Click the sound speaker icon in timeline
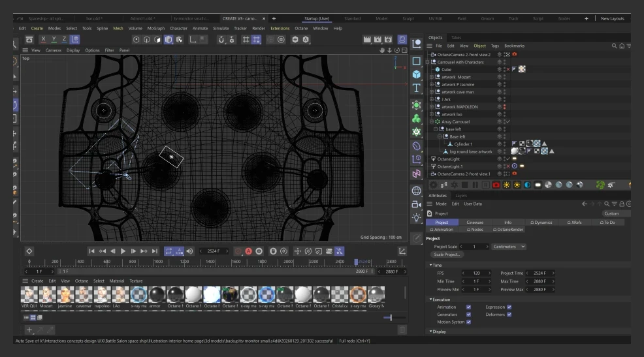 click(x=190, y=251)
